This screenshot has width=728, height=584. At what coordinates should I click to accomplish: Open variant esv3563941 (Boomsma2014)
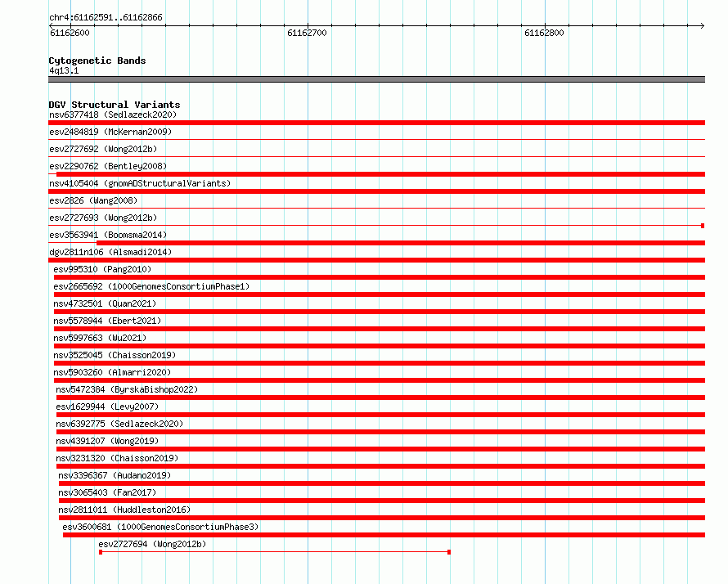(x=108, y=235)
